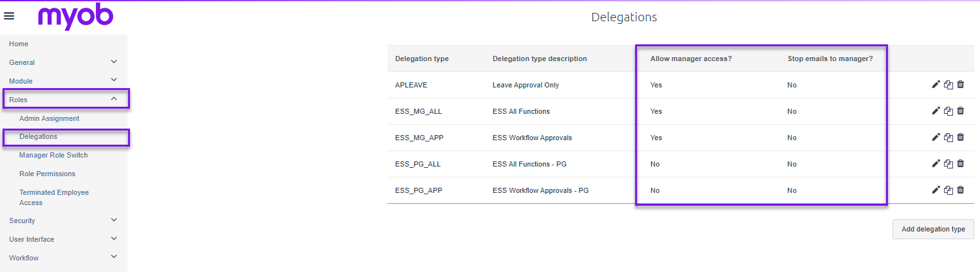Click Leave Approval Only description

pyautogui.click(x=526, y=85)
